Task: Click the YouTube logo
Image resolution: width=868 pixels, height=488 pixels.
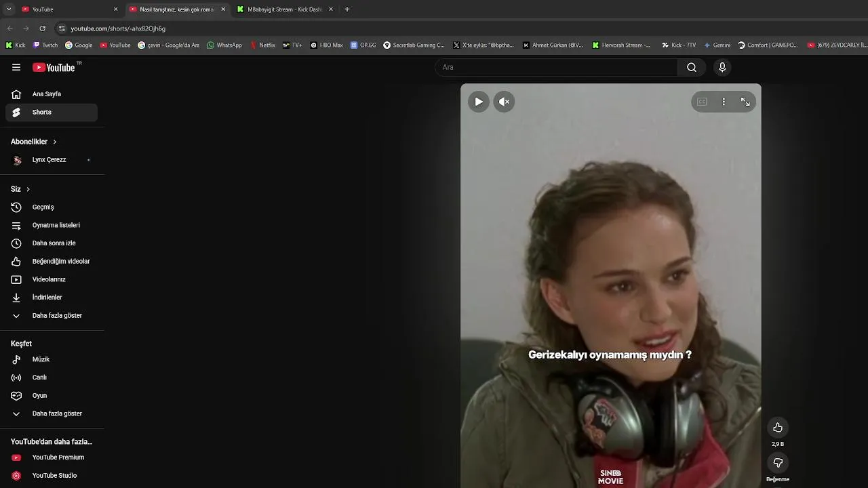Action: (x=54, y=67)
